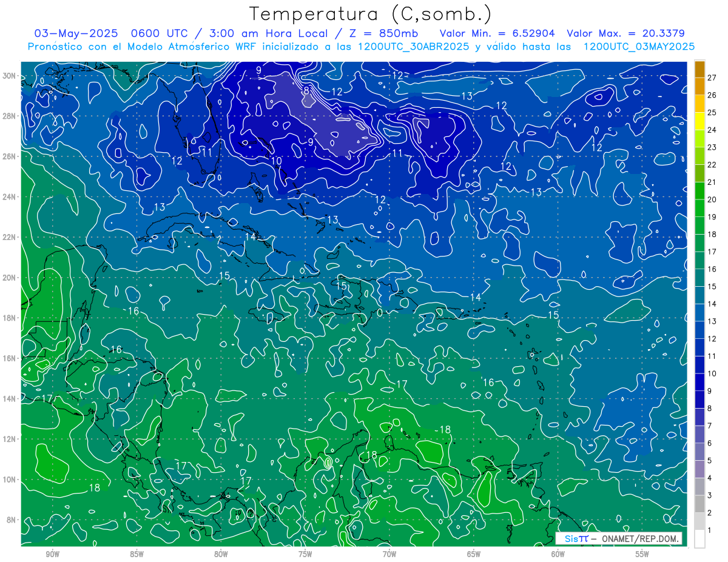728x562 pixels.
Task: Click the '80W' longitude axis label
Action: [221, 555]
